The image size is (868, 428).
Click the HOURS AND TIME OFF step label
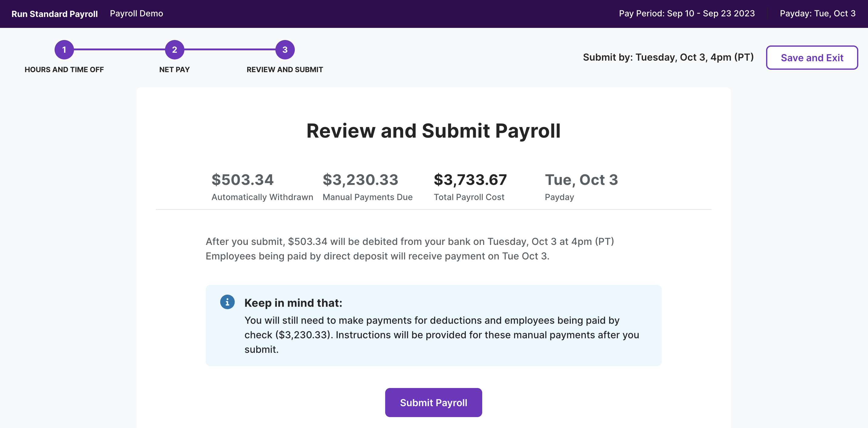point(64,70)
